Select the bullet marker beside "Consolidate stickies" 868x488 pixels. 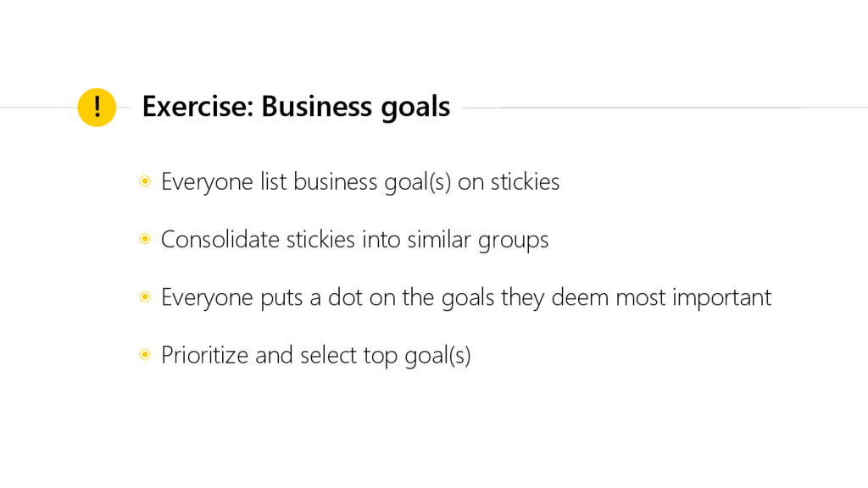click(x=145, y=240)
